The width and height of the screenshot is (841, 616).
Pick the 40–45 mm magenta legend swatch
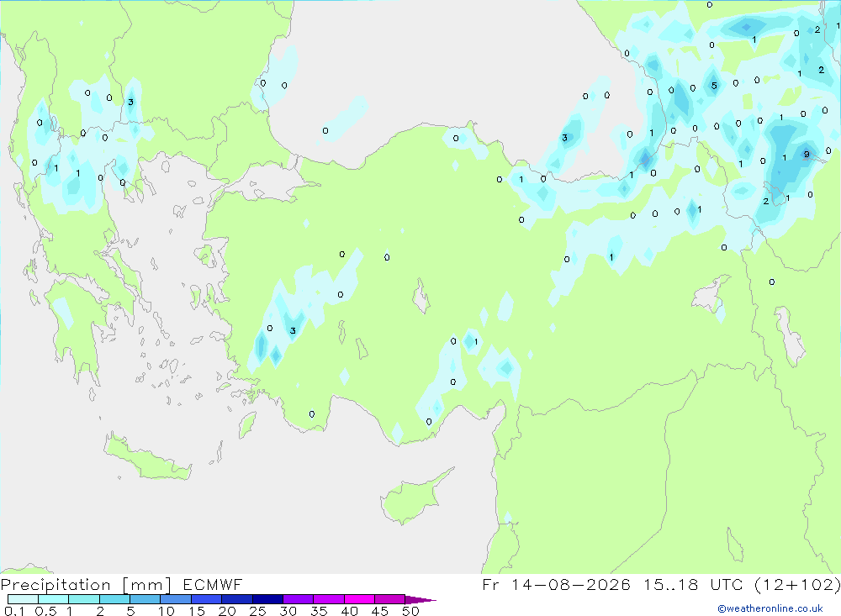coord(359,599)
